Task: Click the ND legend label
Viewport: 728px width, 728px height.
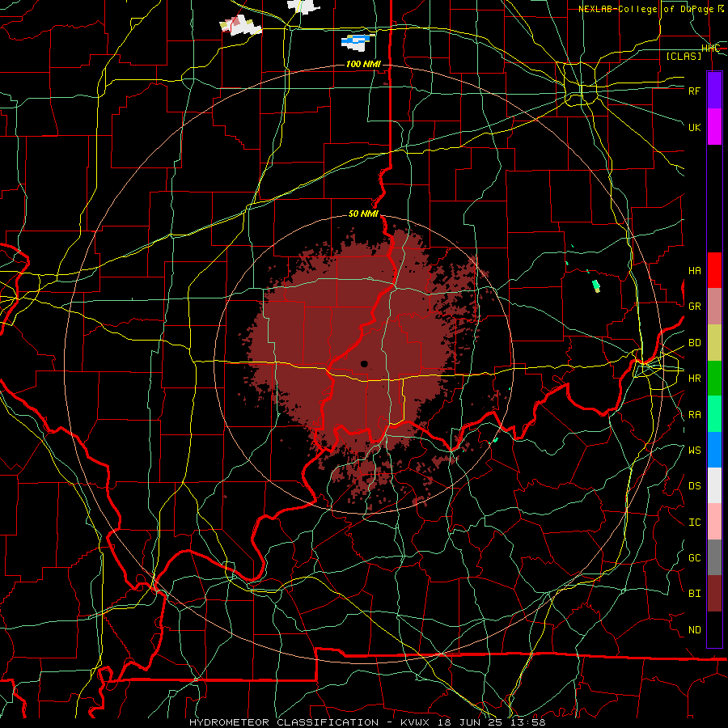Action: pos(694,630)
